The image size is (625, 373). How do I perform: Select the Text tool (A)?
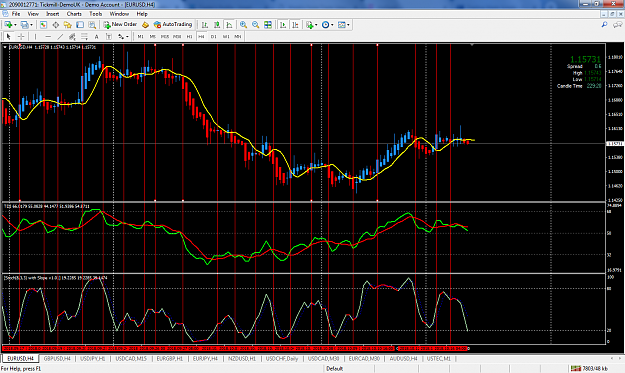(96, 36)
